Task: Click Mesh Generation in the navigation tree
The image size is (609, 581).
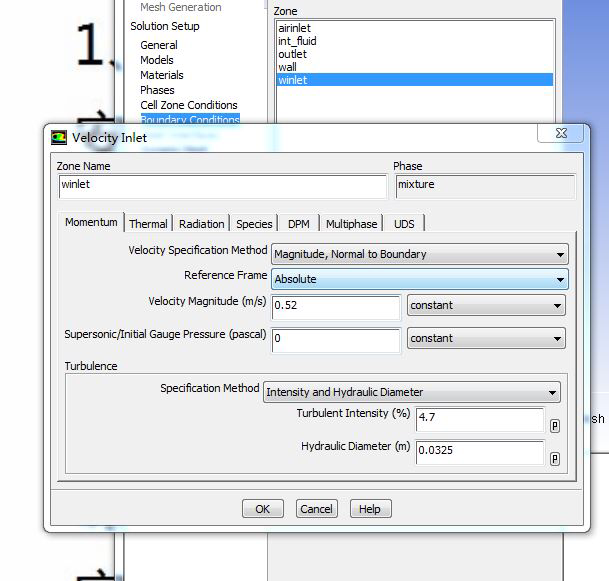Action: click(x=181, y=7)
